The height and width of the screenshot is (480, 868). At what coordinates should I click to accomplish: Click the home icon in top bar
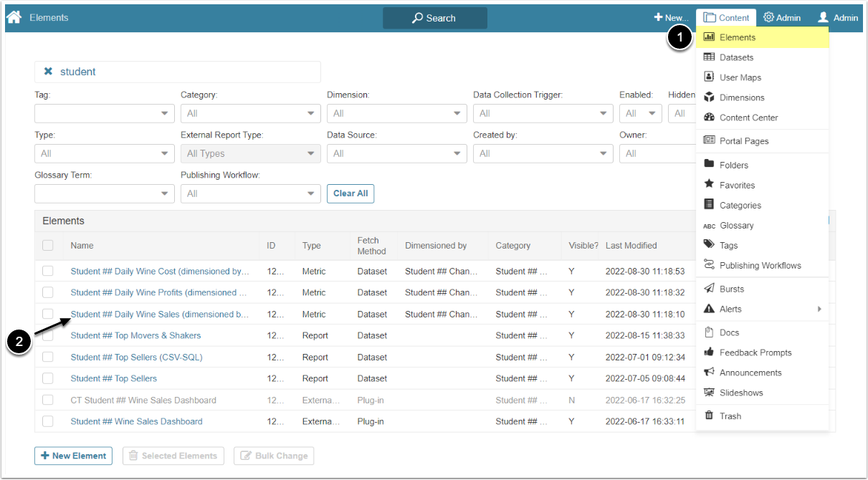pos(14,17)
